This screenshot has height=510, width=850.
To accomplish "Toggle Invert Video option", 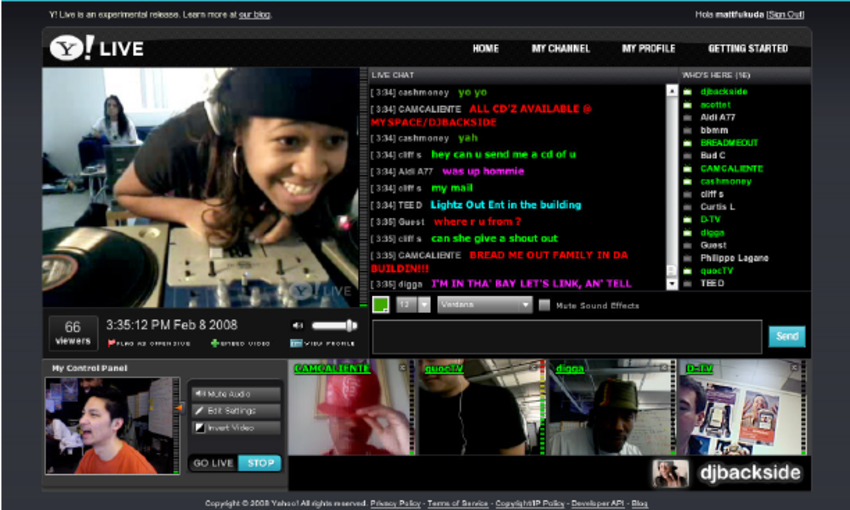I will (x=235, y=428).
